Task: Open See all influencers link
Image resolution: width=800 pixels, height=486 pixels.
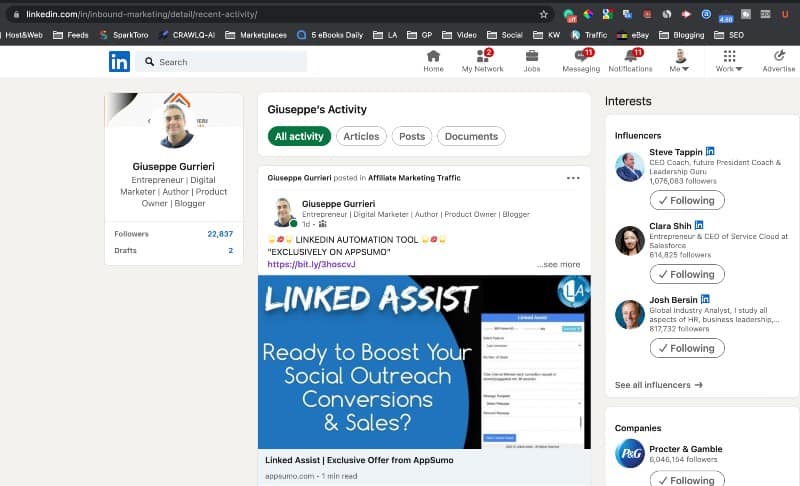Action: [x=658, y=385]
